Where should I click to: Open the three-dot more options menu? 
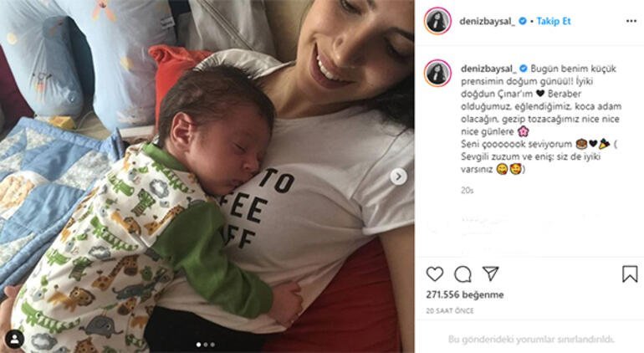click(x=631, y=21)
